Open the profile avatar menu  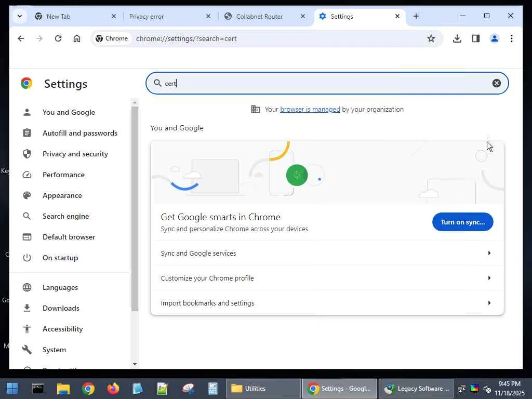point(495,38)
